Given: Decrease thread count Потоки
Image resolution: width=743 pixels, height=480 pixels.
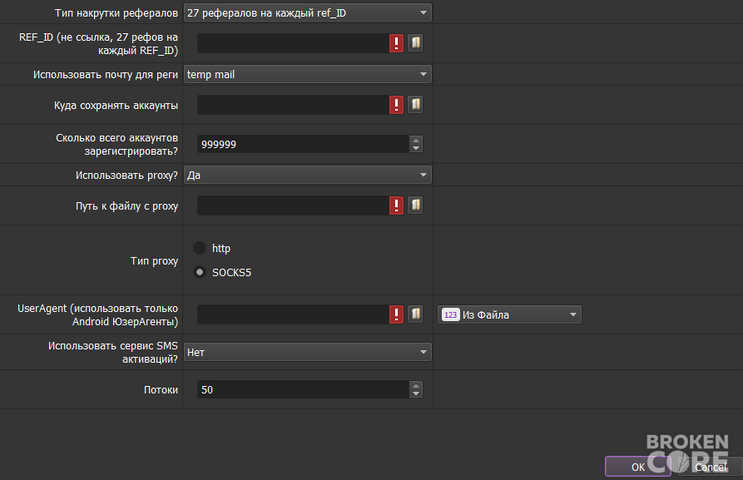Looking at the screenshot, I should (416, 393).
